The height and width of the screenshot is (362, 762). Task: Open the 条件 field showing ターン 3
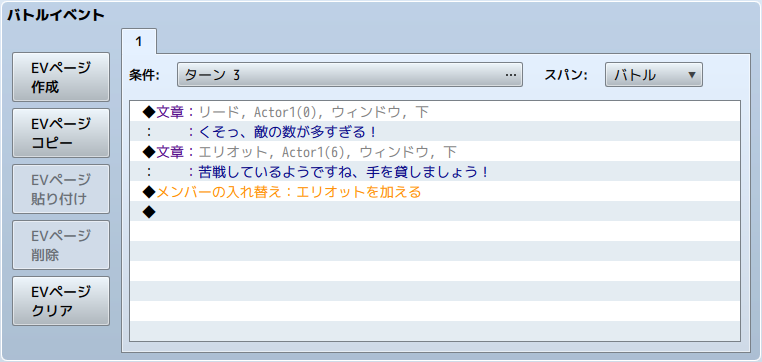[349, 75]
